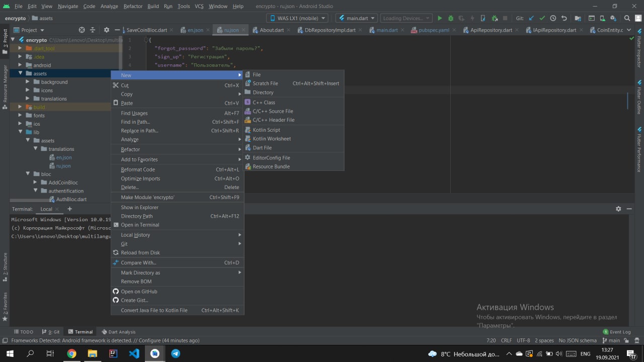Click Show in Explorer context item
The height and width of the screenshot is (362, 644).
pos(178,207)
